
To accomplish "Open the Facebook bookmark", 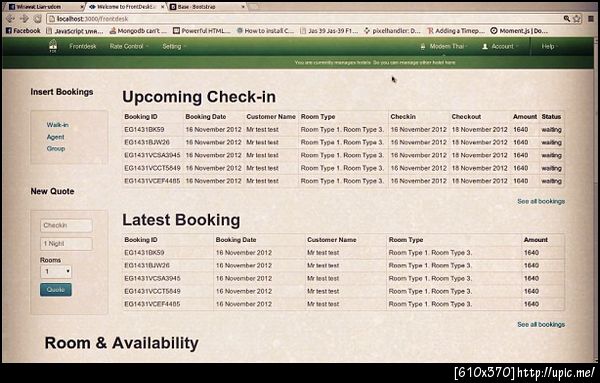I will click(23, 31).
